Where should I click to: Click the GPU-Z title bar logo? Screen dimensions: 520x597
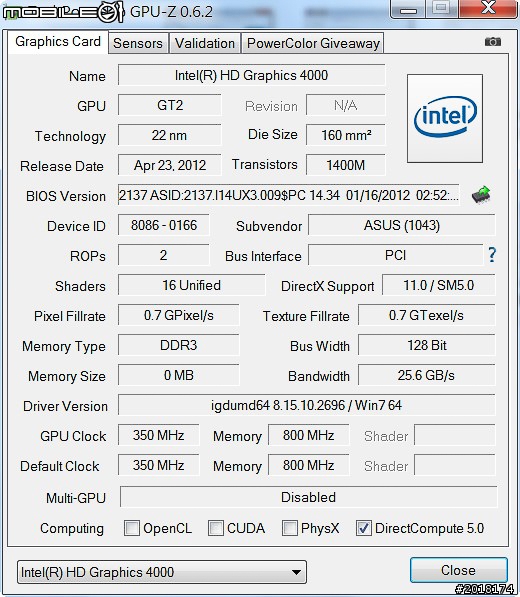(64, 12)
